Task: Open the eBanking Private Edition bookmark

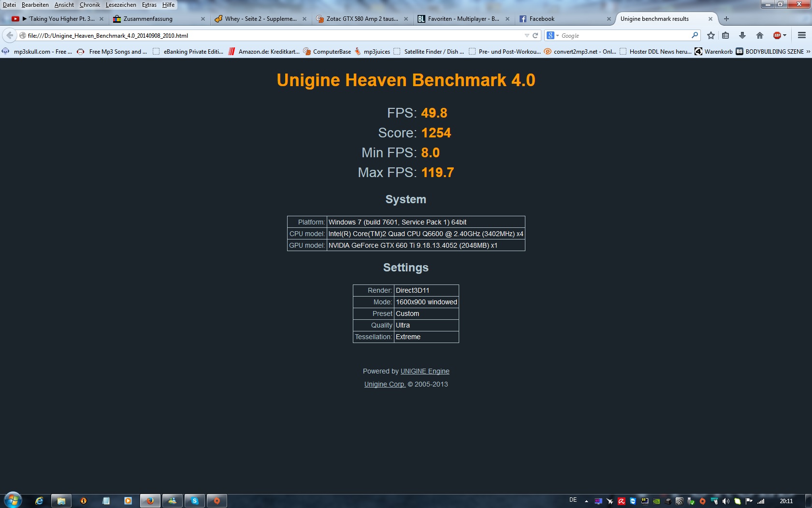Action: (x=188, y=51)
